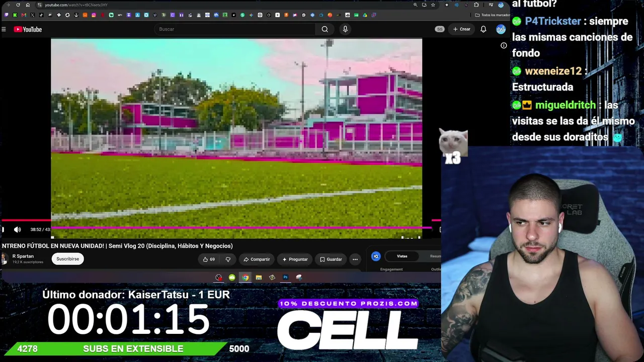Open the R Spartan channel name
The image size is (644, 362).
(23, 256)
